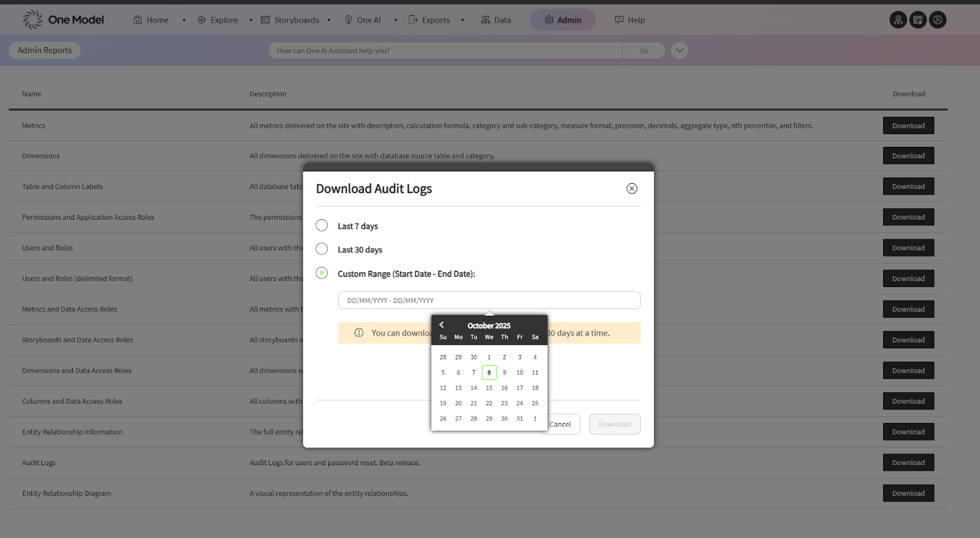Select the Custom Range radio button
The height and width of the screenshot is (538, 980).
click(x=322, y=273)
